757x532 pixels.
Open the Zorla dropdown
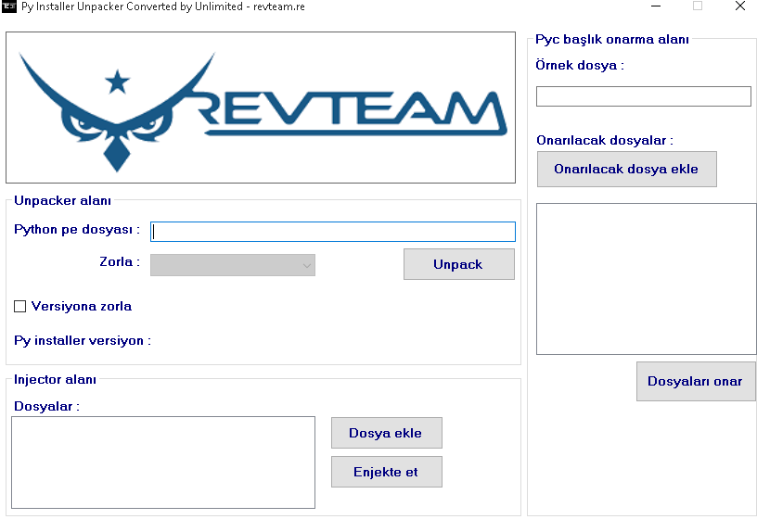233,265
